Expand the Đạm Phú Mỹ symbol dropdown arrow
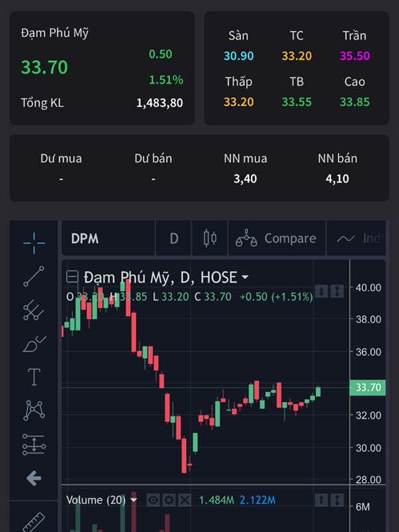This screenshot has width=399, height=532. [245, 277]
